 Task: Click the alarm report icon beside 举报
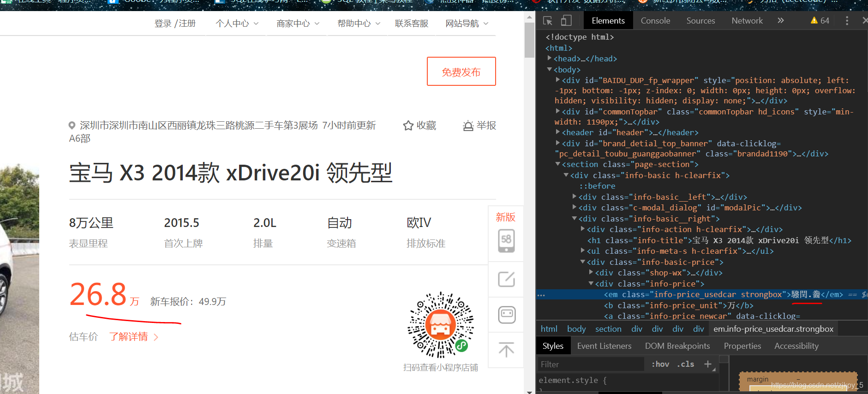click(468, 125)
